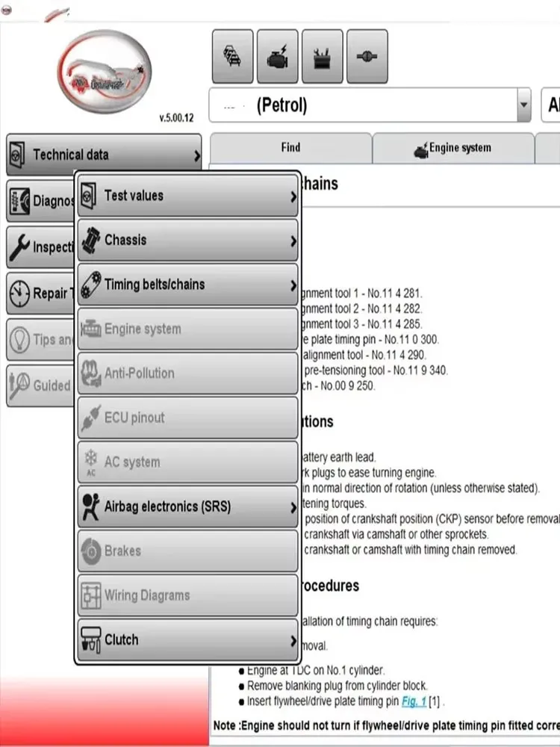Click the Test values icon
This screenshot has width=560, height=747.
(x=90, y=195)
